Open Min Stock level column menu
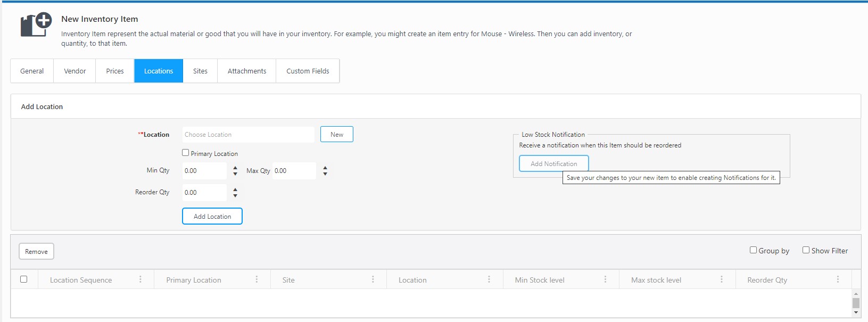This screenshot has width=868, height=322. point(605,279)
